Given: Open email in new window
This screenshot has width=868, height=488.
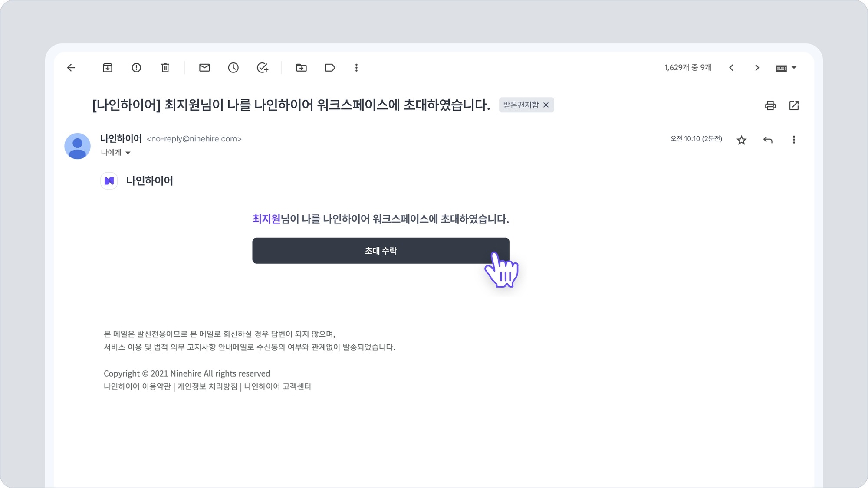Looking at the screenshot, I should pos(794,105).
